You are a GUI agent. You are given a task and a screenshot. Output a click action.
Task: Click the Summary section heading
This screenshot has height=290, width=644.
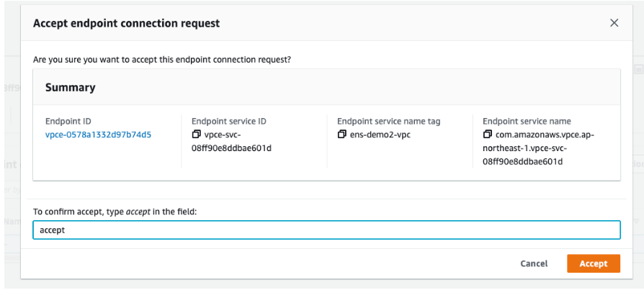(71, 87)
